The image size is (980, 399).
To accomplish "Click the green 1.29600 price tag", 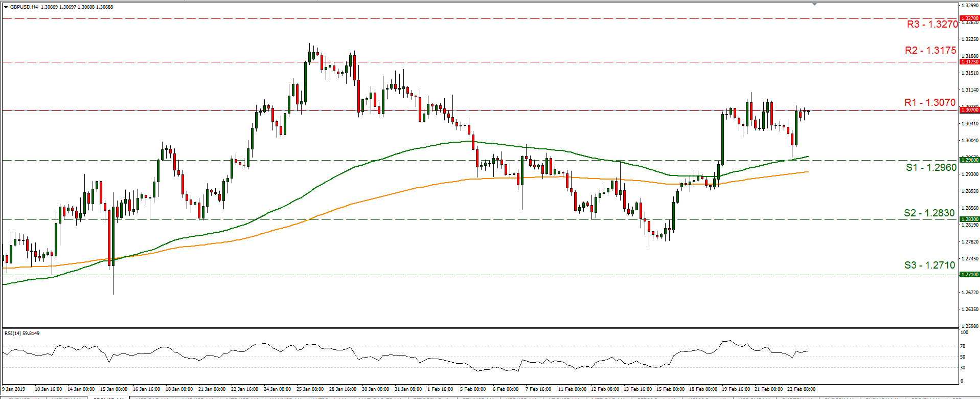I will [970, 160].
